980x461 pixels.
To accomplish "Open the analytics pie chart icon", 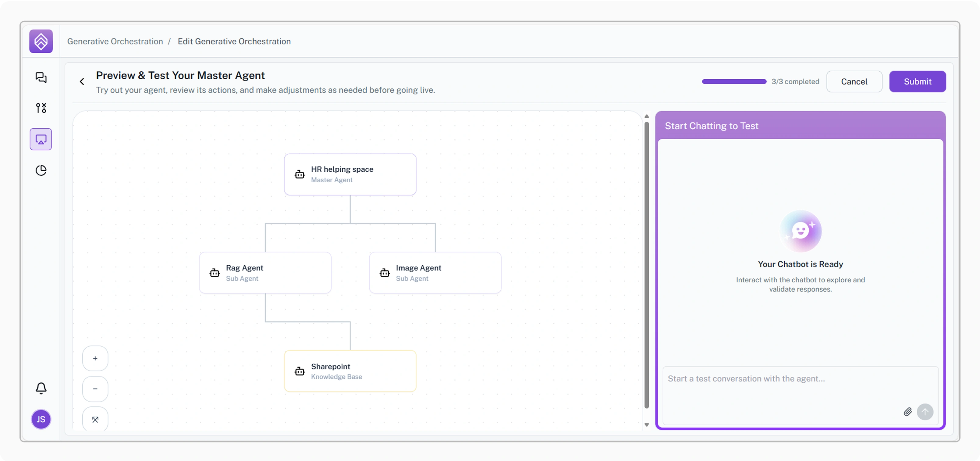I will point(41,170).
